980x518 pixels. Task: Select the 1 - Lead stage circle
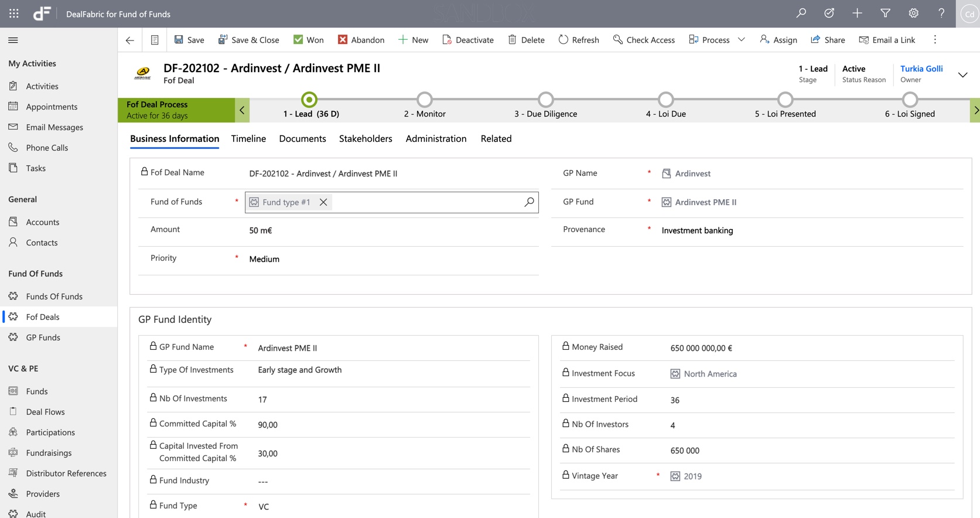pyautogui.click(x=309, y=100)
